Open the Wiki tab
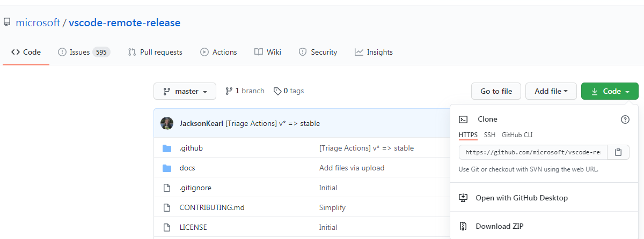The height and width of the screenshot is (239, 644). coord(268,52)
